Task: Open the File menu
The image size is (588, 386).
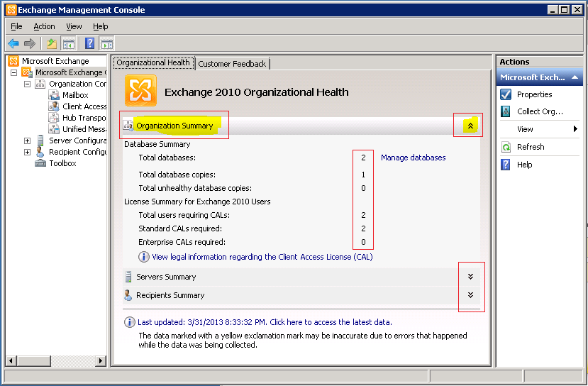Action: pyautogui.click(x=16, y=27)
